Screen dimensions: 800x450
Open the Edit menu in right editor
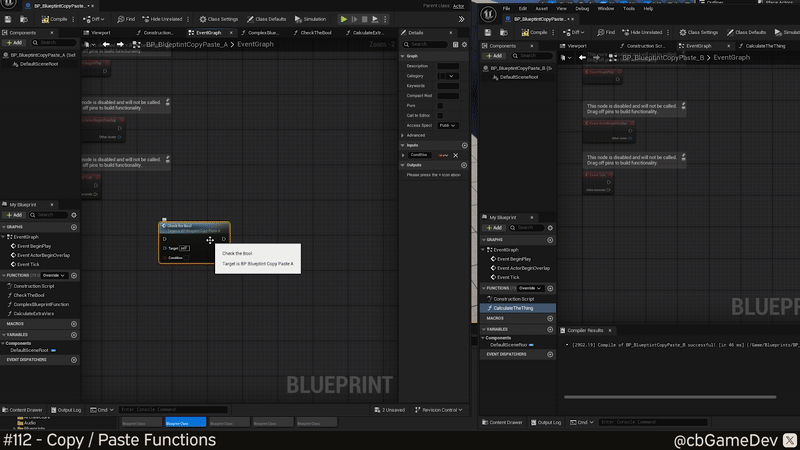[x=523, y=9]
